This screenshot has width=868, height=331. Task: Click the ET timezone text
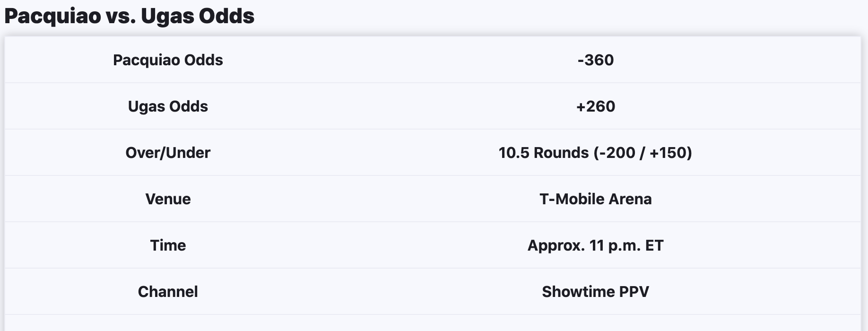tap(654, 245)
